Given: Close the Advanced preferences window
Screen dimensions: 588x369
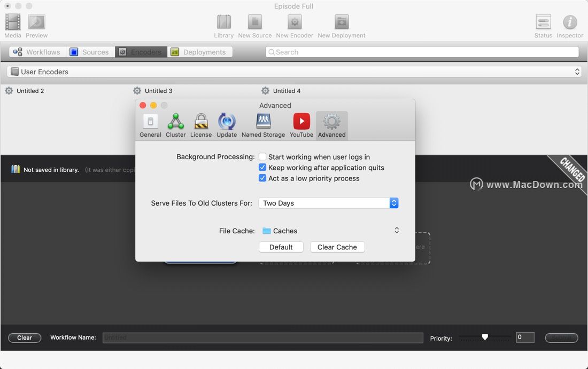Looking at the screenshot, I should pos(143,105).
